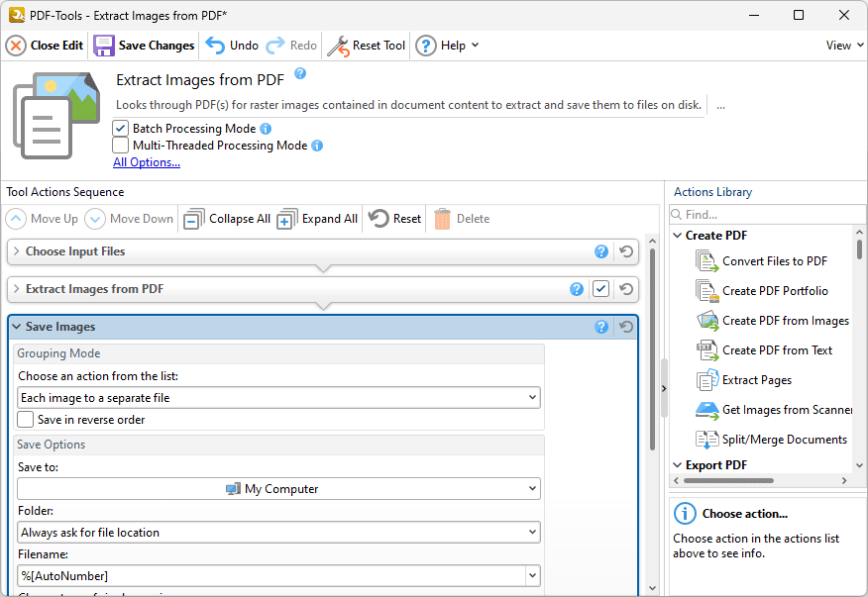The width and height of the screenshot is (868, 597).
Task: Open the Help dropdown menu
Action: (447, 46)
